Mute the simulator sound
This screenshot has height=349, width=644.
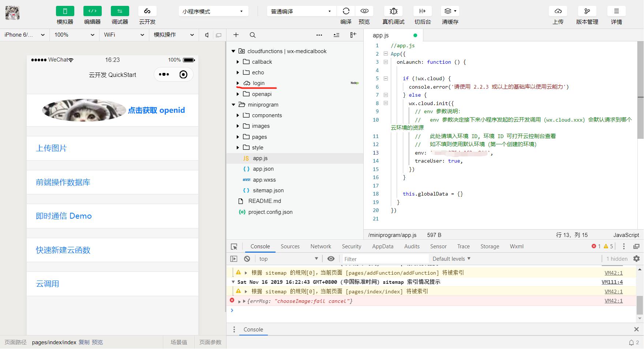[x=207, y=35]
